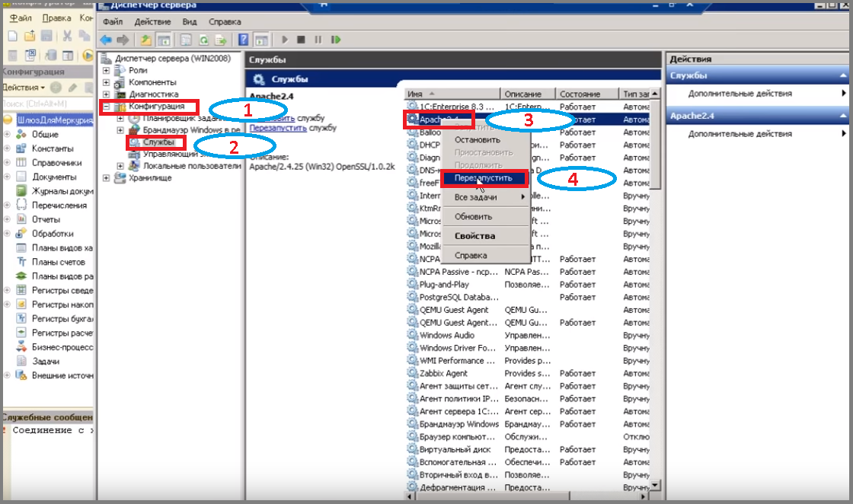
Task: Click the Start service play icon
Action: point(285,40)
